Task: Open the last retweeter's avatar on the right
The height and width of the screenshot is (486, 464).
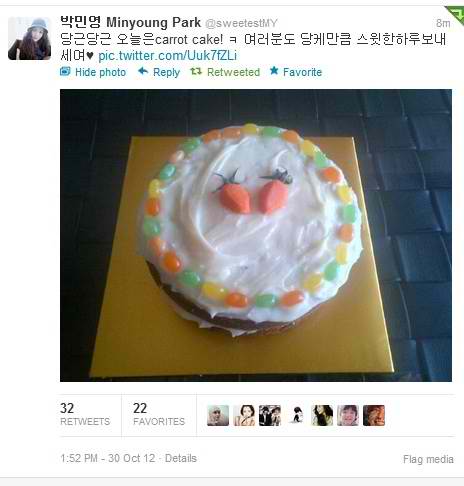Action: (374, 415)
